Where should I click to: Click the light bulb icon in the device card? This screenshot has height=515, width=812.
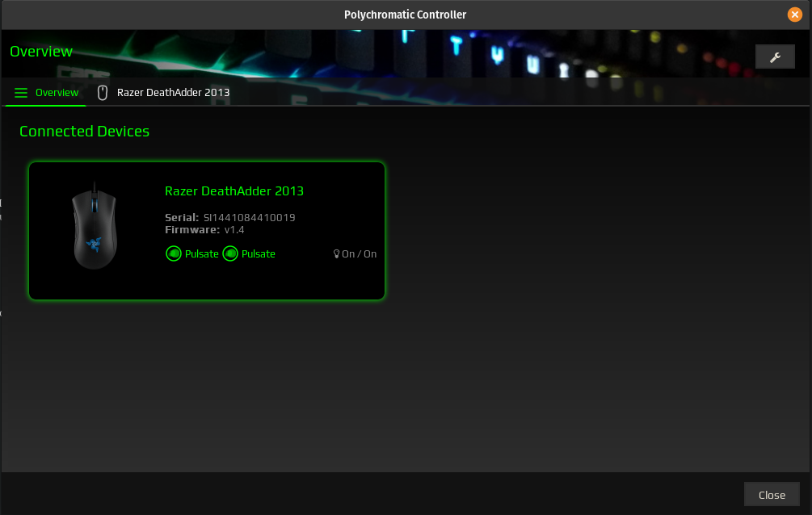[336, 253]
